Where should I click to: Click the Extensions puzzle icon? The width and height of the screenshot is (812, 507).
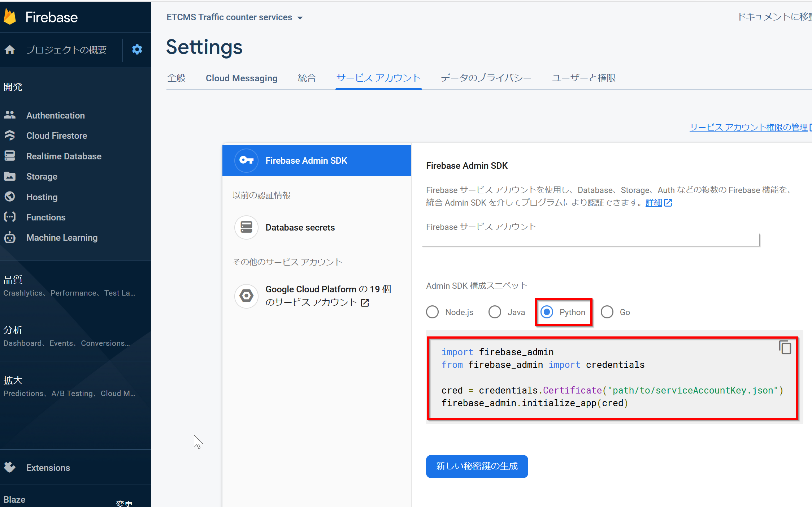[10, 467]
